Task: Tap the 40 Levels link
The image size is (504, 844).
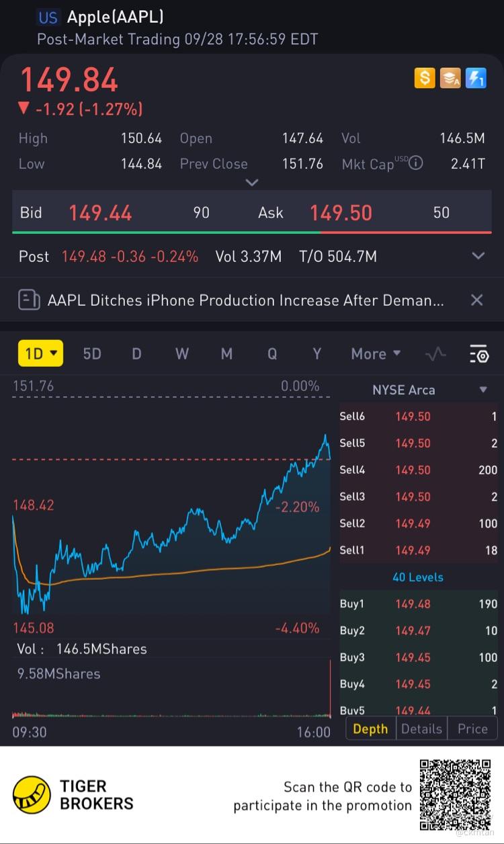Action: click(418, 577)
